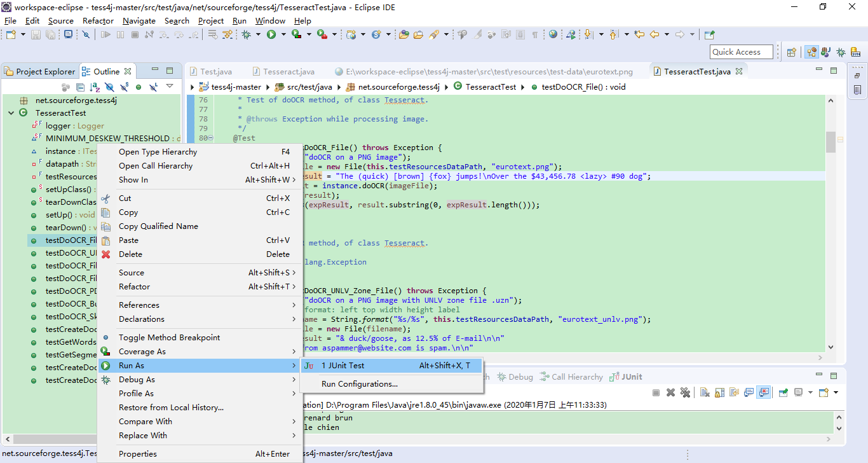Toggle Show Console When Standard Error Changes
Viewport: 868px width, 463px height.
(x=764, y=392)
